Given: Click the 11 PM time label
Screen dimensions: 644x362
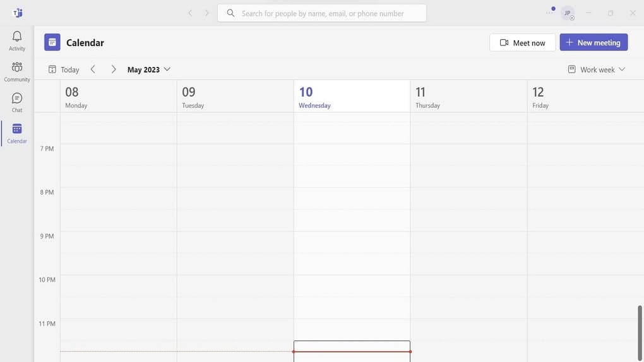Looking at the screenshot, I should (47, 324).
